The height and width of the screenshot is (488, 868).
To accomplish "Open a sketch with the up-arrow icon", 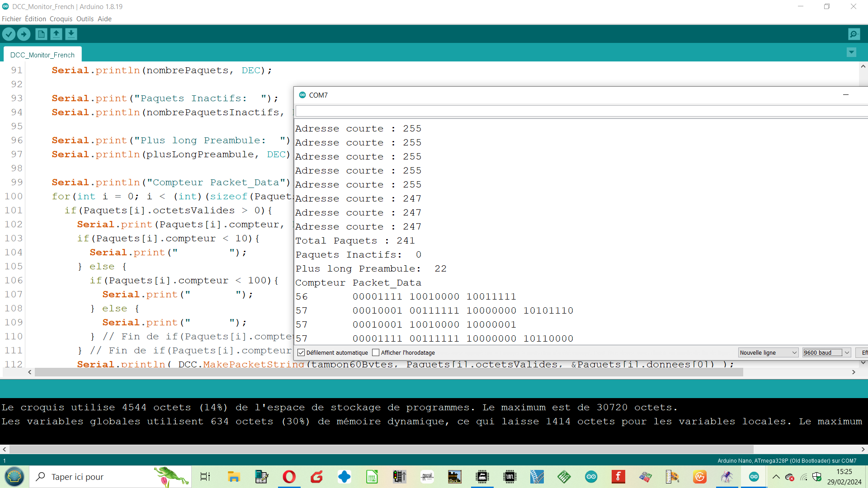I will (56, 34).
